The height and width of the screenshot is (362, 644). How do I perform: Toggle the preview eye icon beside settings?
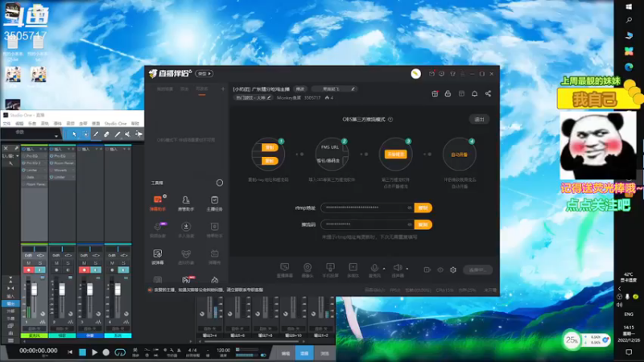[x=440, y=269]
